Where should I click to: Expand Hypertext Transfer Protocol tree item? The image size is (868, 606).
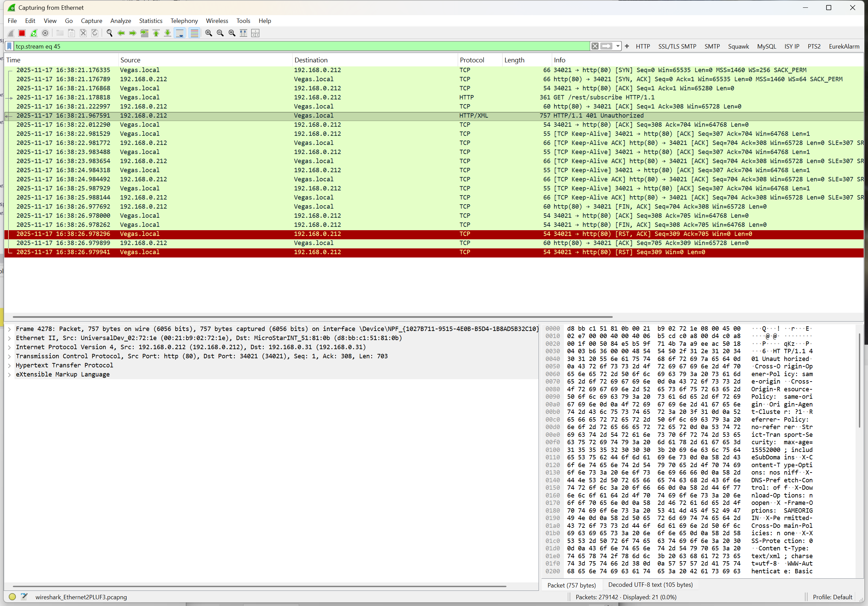tap(9, 365)
